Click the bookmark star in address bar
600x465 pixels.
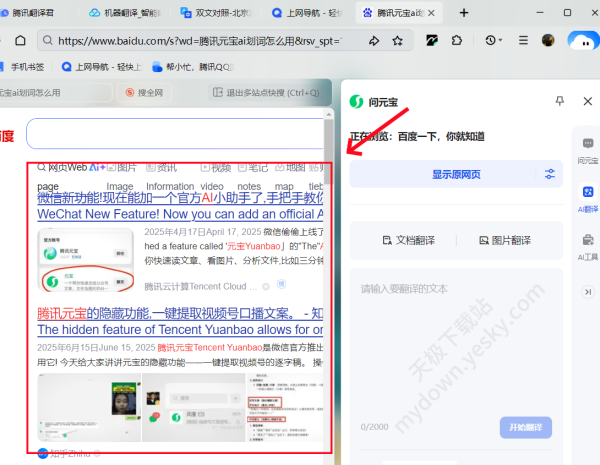398,41
